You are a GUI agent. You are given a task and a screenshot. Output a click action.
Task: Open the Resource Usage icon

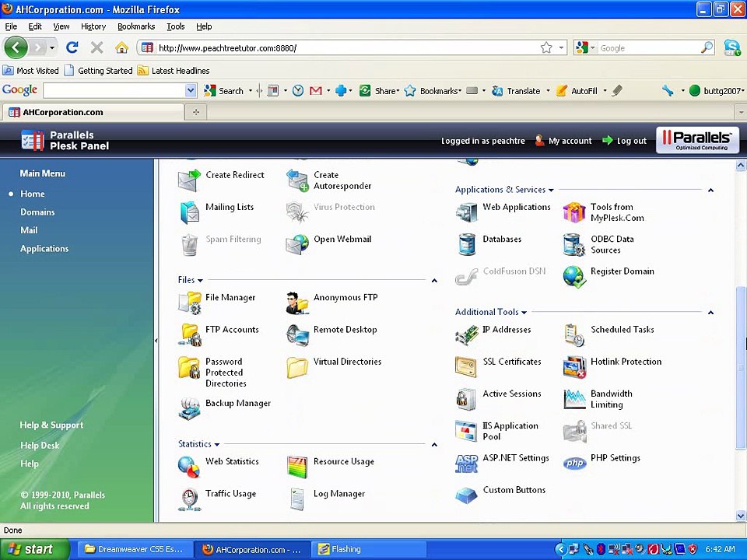(297, 467)
